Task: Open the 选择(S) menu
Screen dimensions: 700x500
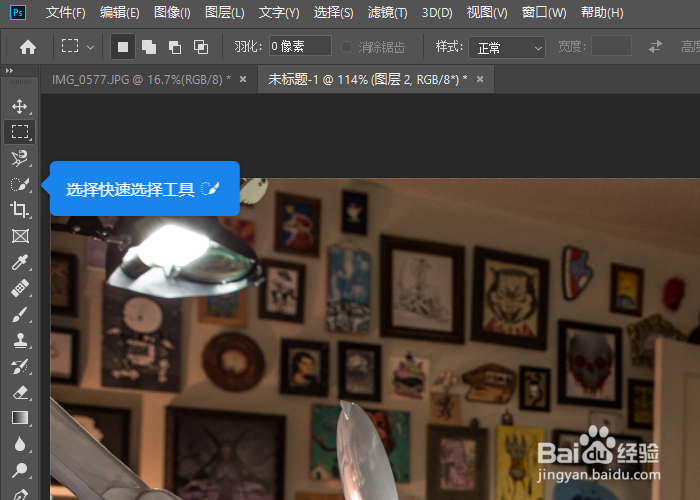Action: [333, 12]
